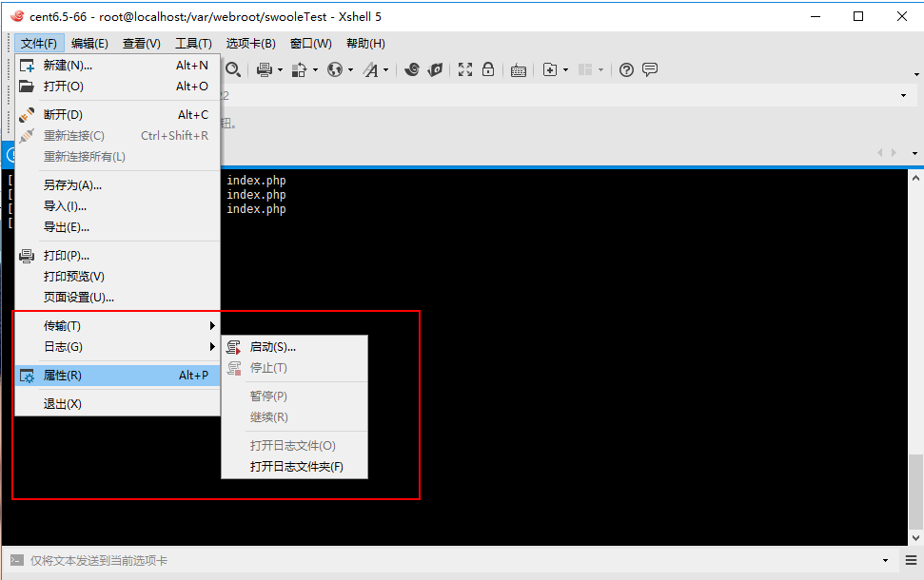Choose 打开(O) from File menu
The height and width of the screenshot is (580, 924).
pos(117,87)
